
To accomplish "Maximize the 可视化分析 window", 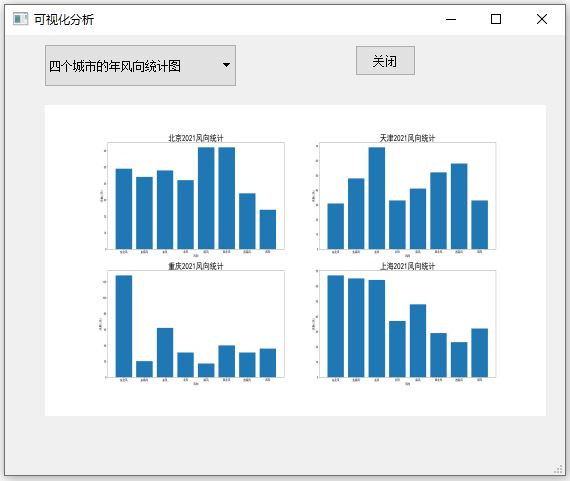I will click(x=496, y=19).
